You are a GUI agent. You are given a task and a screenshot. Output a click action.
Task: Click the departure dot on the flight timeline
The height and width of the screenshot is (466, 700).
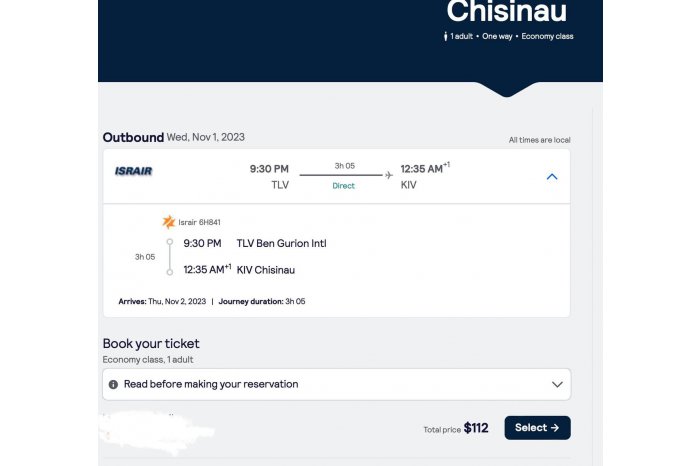(x=170, y=242)
